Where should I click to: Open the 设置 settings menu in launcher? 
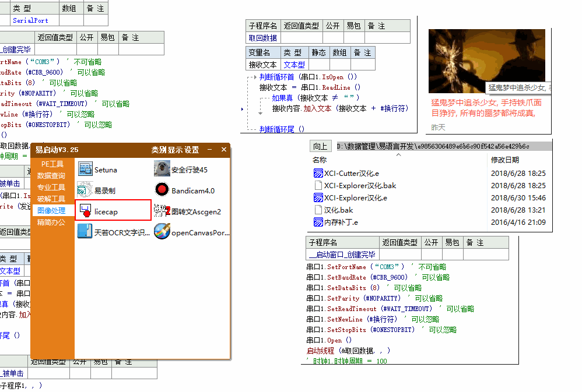pyautogui.click(x=192, y=150)
